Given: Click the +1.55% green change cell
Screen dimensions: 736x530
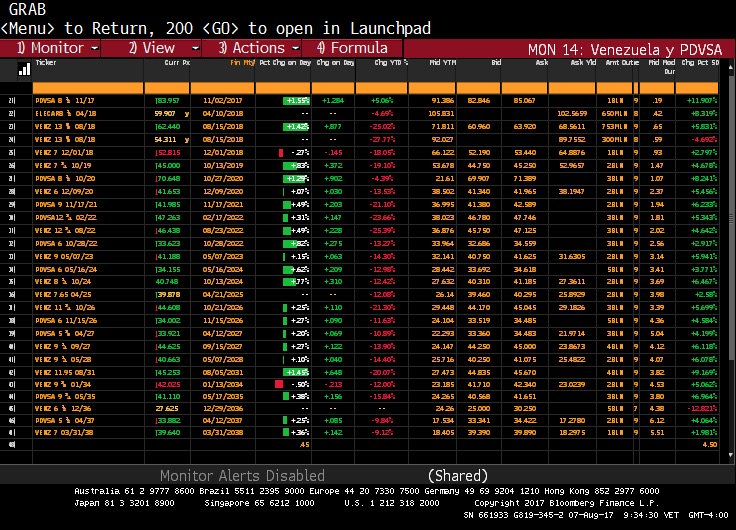Looking at the screenshot, I should (296, 100).
